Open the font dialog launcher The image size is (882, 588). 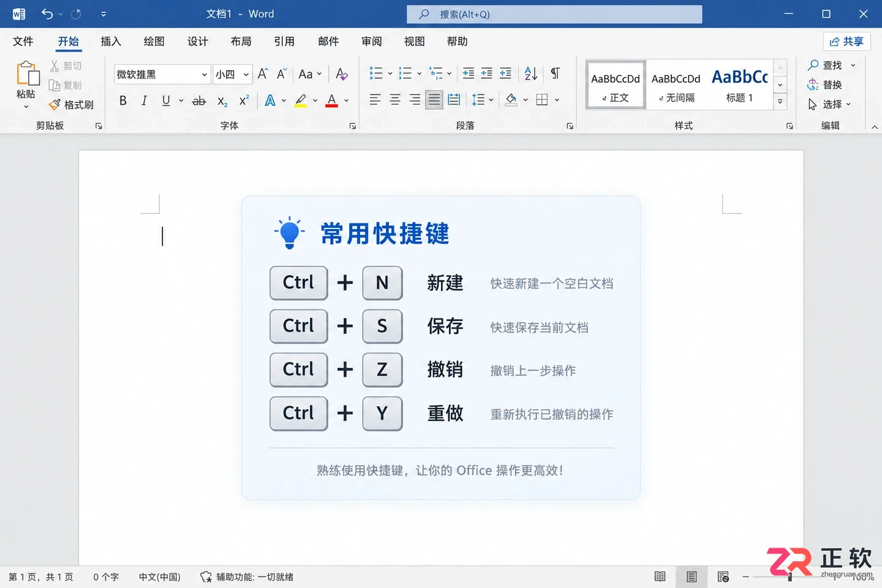pyautogui.click(x=353, y=126)
